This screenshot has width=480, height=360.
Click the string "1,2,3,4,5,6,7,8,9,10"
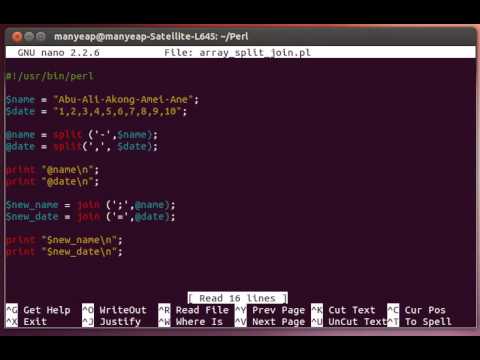117,111
